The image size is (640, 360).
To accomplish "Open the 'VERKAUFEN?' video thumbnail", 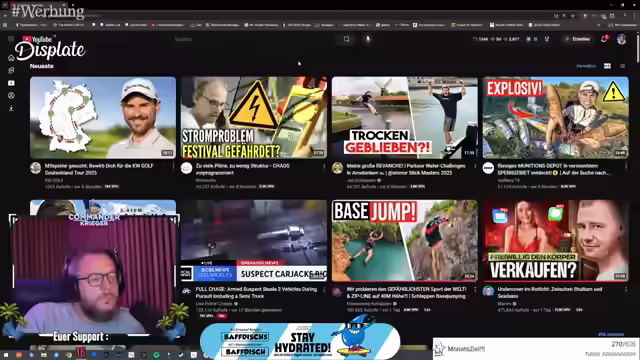I will coord(556,240).
